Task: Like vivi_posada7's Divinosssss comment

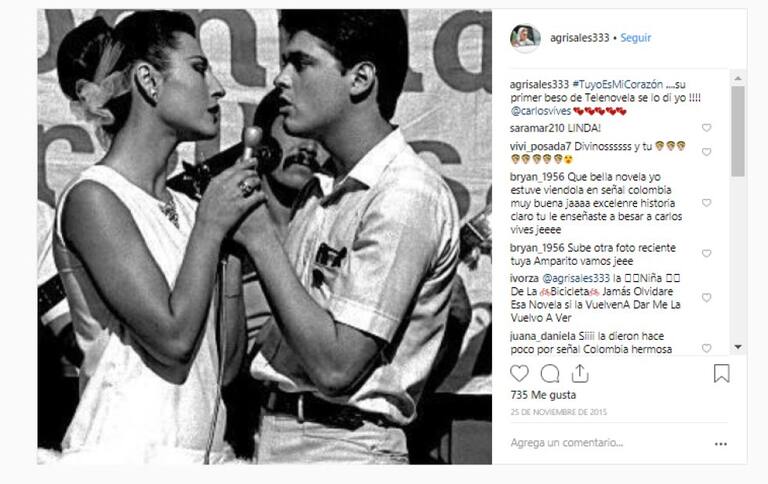Action: (x=706, y=152)
